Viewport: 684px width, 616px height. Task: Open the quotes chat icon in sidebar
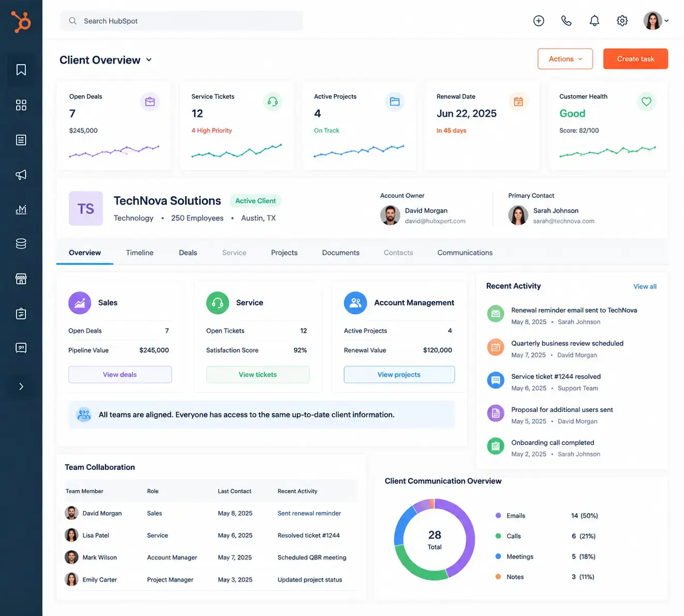pos(21,347)
